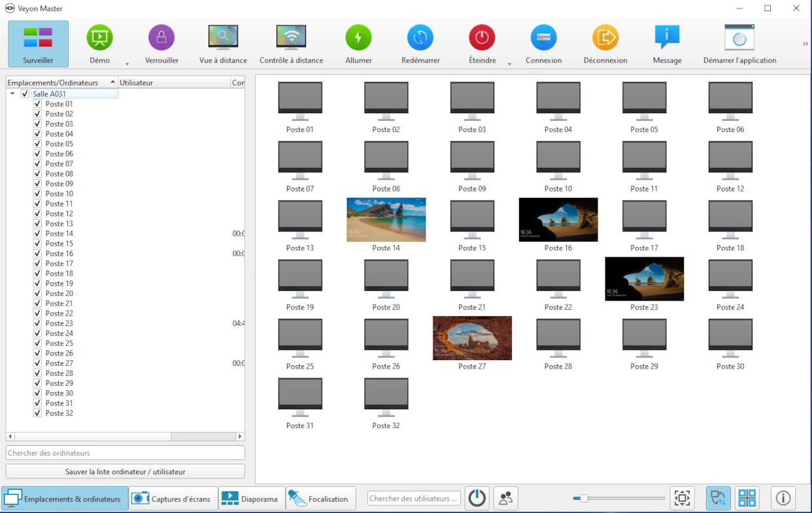Switch to Captures d'écrans panel
812x513 pixels.
tap(173, 499)
